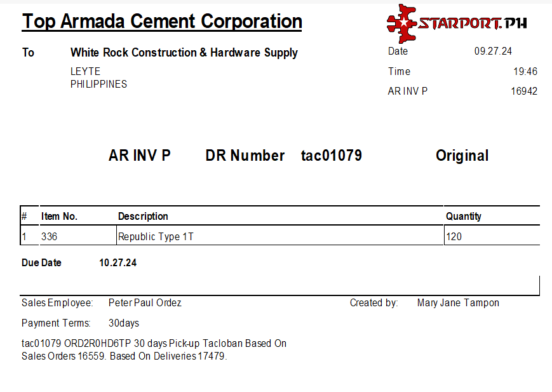Click the LEYTE address line
The image size is (552, 392).
[x=85, y=72]
